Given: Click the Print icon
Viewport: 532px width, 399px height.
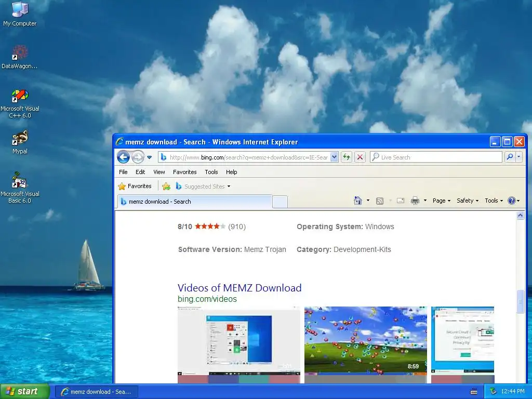Looking at the screenshot, I should click(415, 201).
